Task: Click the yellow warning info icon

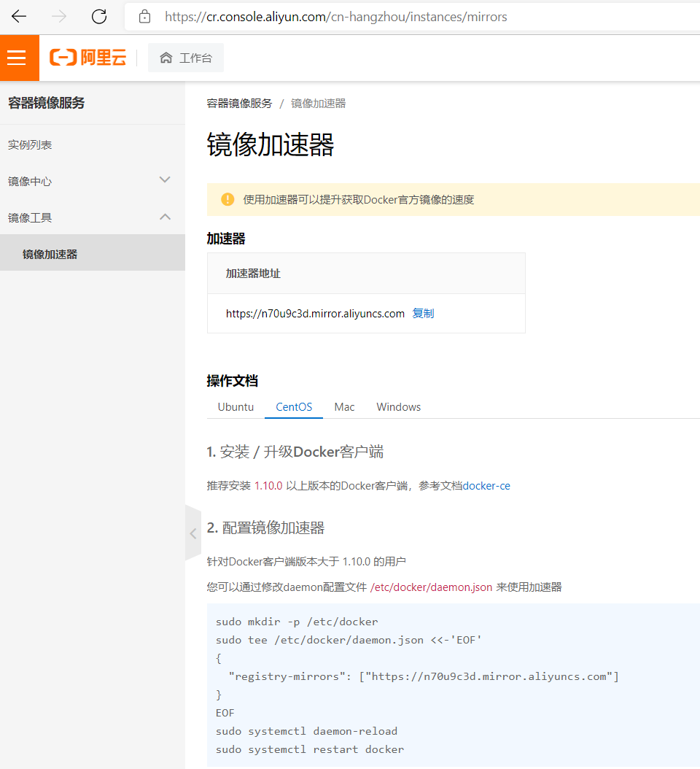Action: point(227,199)
